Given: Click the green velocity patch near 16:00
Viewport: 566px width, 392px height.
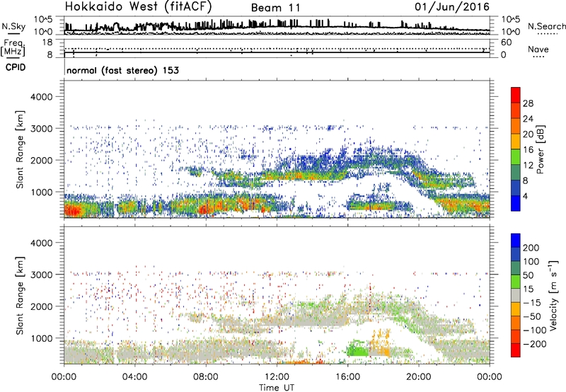Looking at the screenshot, I should [x=357, y=350].
